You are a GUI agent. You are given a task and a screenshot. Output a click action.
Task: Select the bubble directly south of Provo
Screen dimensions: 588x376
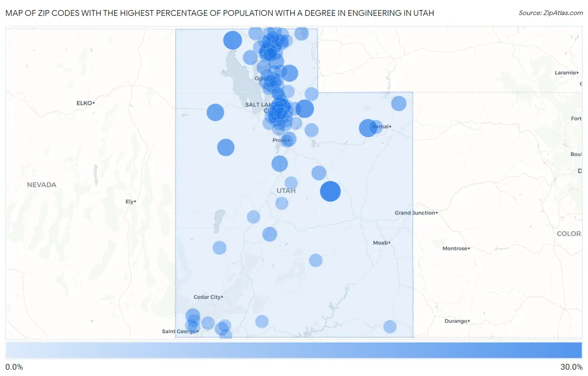(280, 164)
